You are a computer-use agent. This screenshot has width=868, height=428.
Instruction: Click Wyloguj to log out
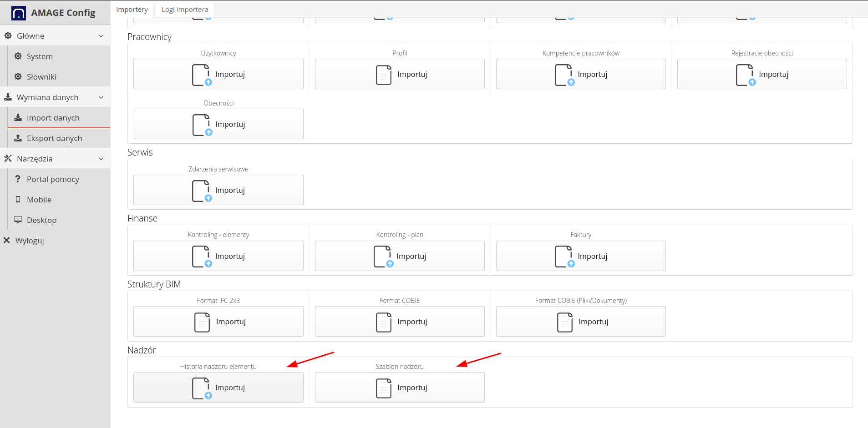click(x=30, y=241)
